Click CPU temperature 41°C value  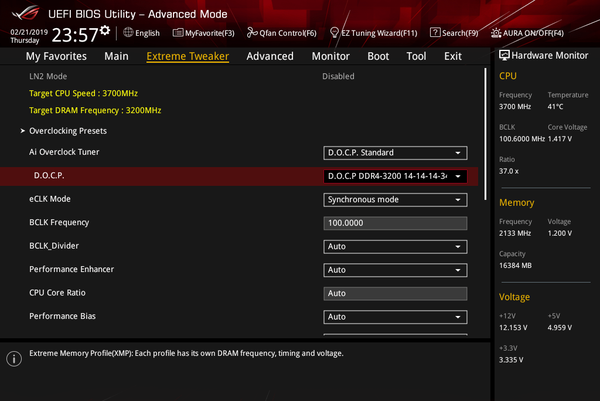tap(555, 106)
